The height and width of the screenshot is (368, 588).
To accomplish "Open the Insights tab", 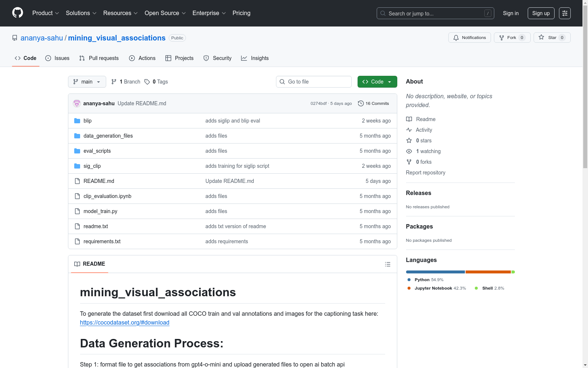I will pos(255,58).
